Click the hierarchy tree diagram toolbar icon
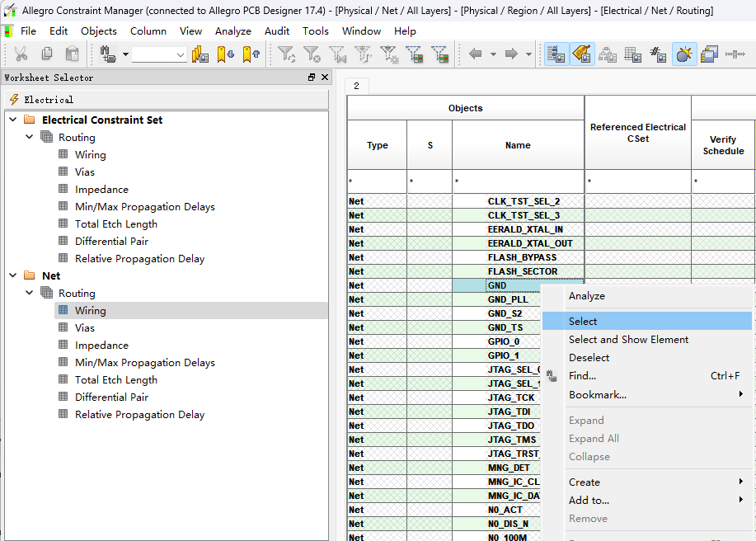Viewport: 756px width, 541px height. 608,54
